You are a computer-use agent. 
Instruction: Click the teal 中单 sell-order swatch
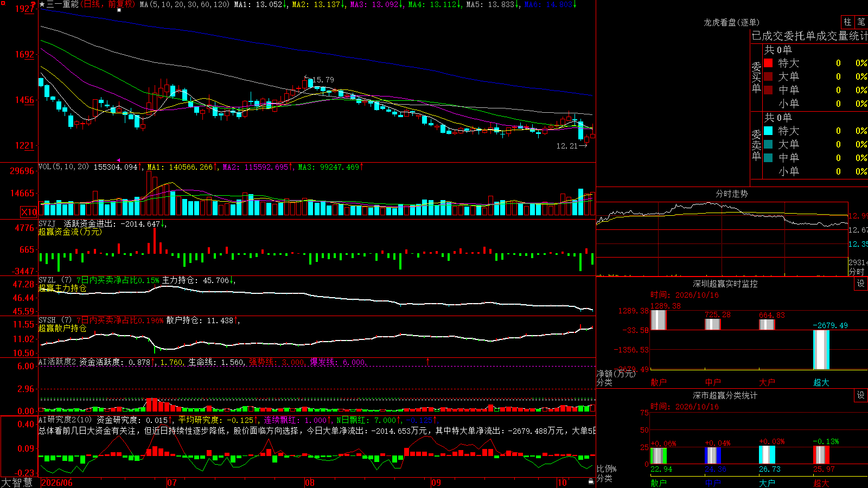point(768,158)
